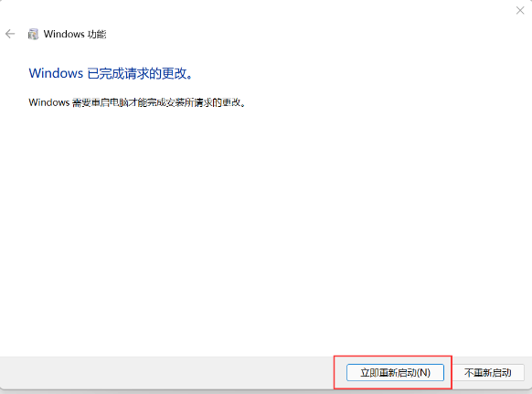Click the word "Windows" in the body message
The width and height of the screenshot is (532, 394).
click(x=49, y=102)
